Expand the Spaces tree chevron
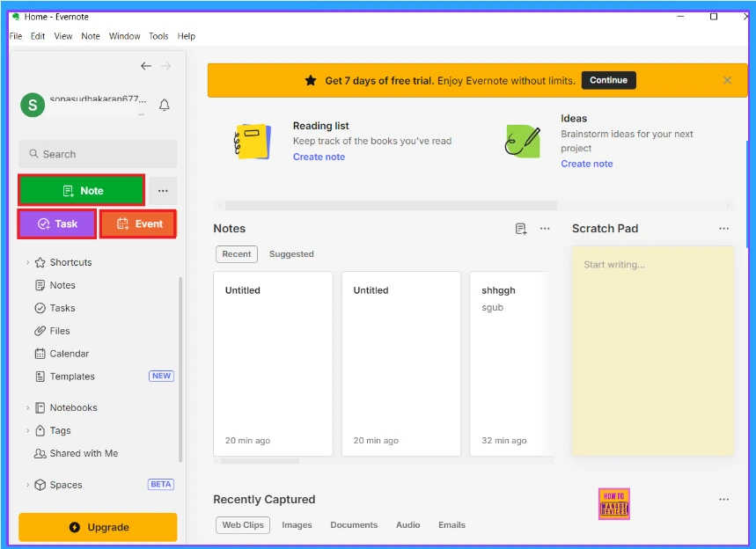The width and height of the screenshot is (756, 549). tap(27, 485)
